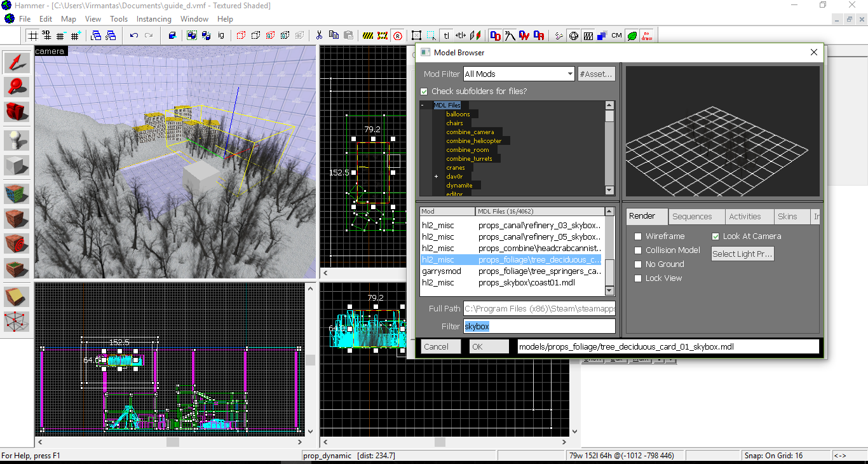Uncheck 'Check subfolders for files?' checkbox
The width and height of the screenshot is (868, 464).
pyautogui.click(x=424, y=92)
